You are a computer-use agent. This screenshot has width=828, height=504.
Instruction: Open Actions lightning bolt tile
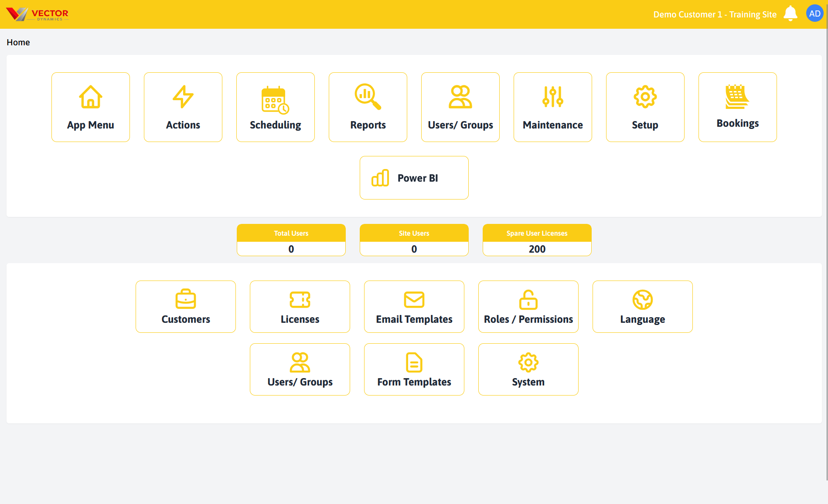(x=183, y=107)
